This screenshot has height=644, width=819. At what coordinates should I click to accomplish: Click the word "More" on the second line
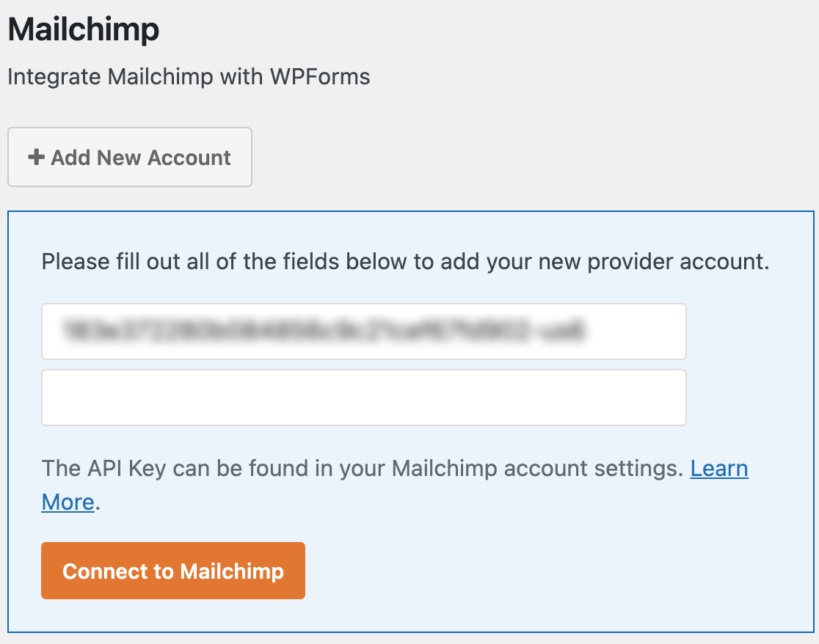click(68, 502)
